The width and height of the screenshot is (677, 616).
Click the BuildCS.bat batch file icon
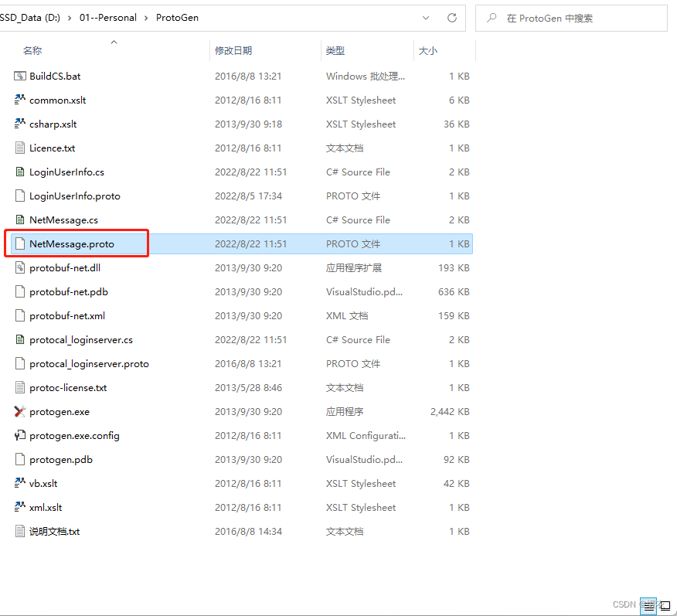pos(19,76)
